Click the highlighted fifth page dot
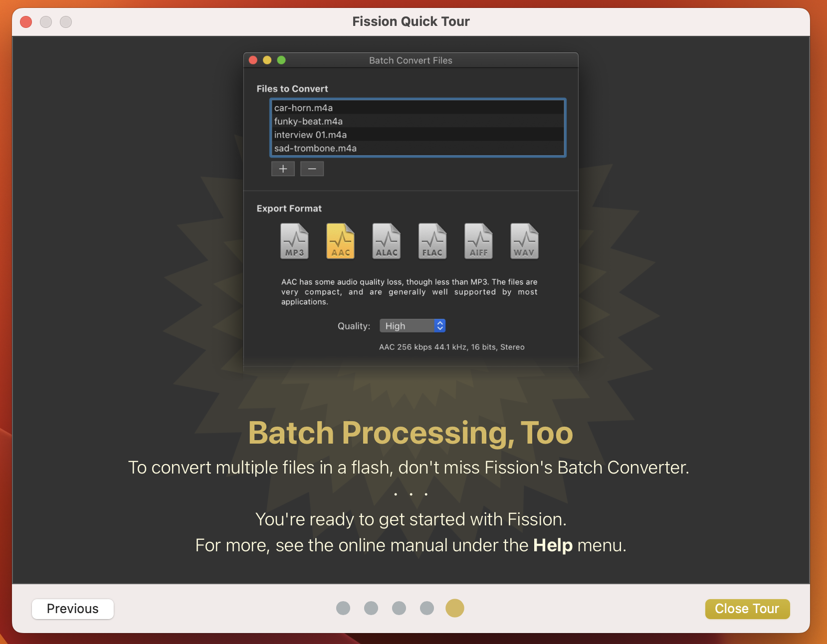827x644 pixels. coord(455,608)
